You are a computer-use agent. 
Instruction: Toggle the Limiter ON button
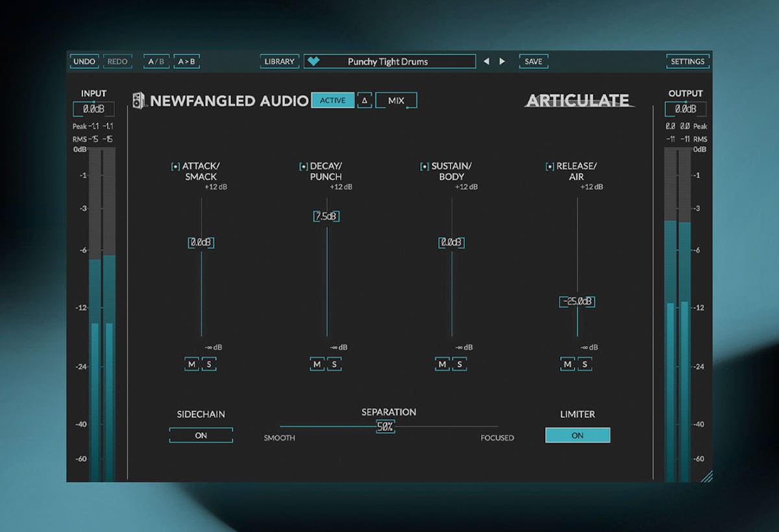click(x=578, y=435)
